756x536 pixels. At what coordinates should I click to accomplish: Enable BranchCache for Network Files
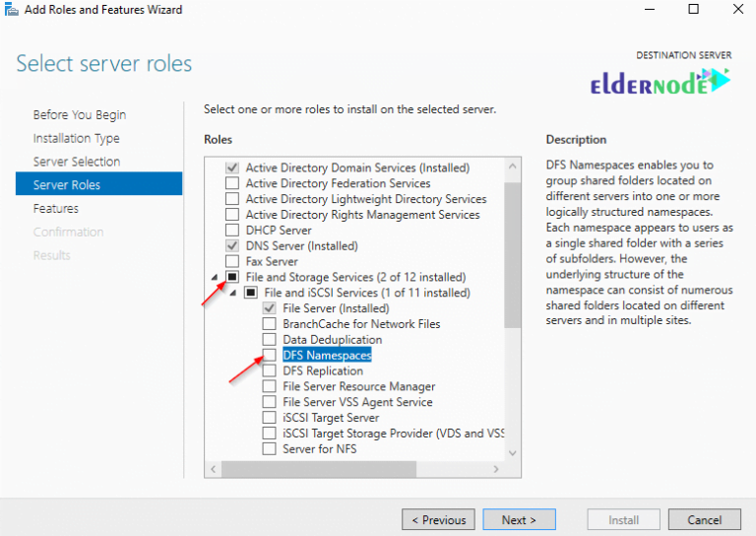pyautogui.click(x=270, y=323)
